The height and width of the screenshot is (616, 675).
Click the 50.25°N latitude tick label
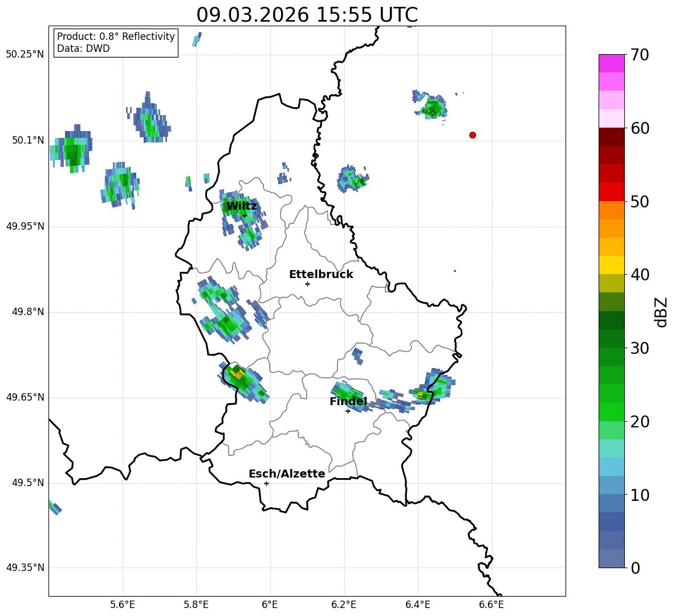click(25, 55)
